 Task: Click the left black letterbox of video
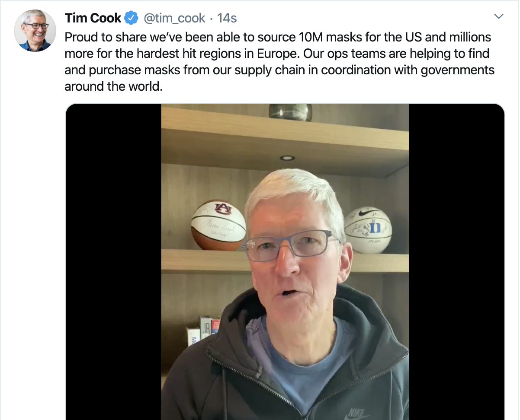click(113, 262)
